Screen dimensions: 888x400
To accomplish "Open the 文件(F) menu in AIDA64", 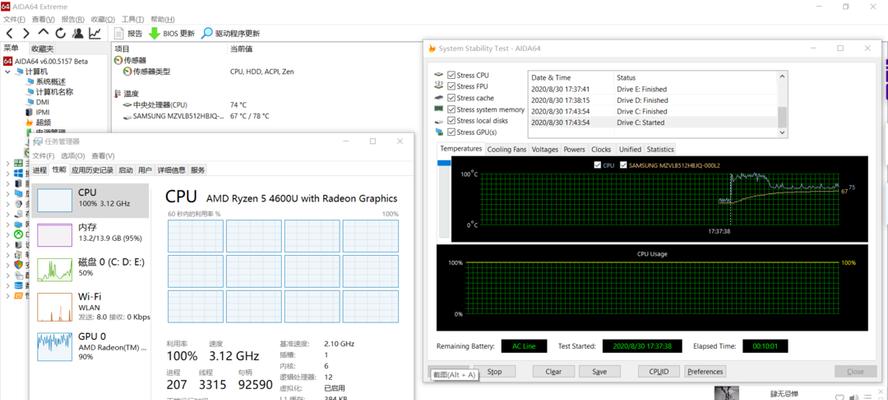I will [14, 20].
